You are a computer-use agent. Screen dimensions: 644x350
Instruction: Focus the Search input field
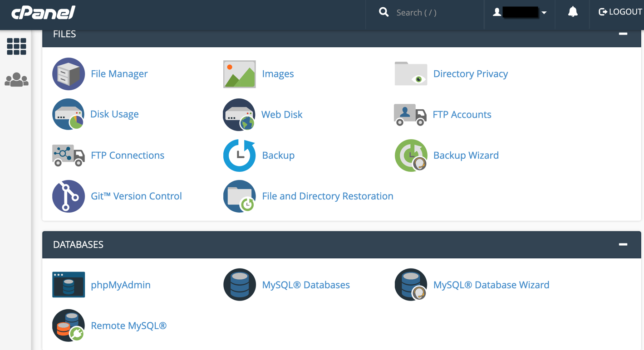pyautogui.click(x=431, y=13)
